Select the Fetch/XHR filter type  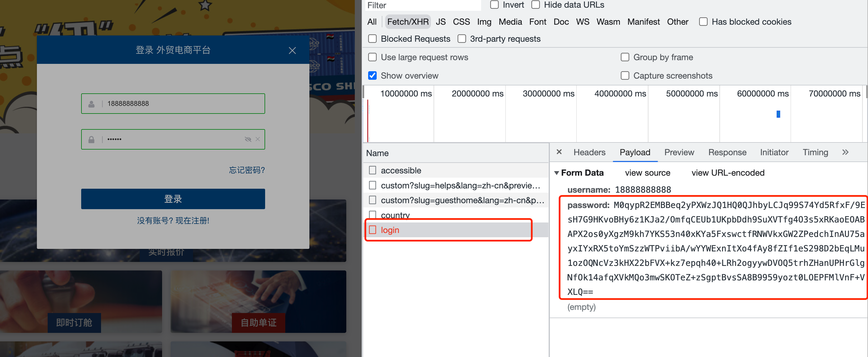[408, 22]
